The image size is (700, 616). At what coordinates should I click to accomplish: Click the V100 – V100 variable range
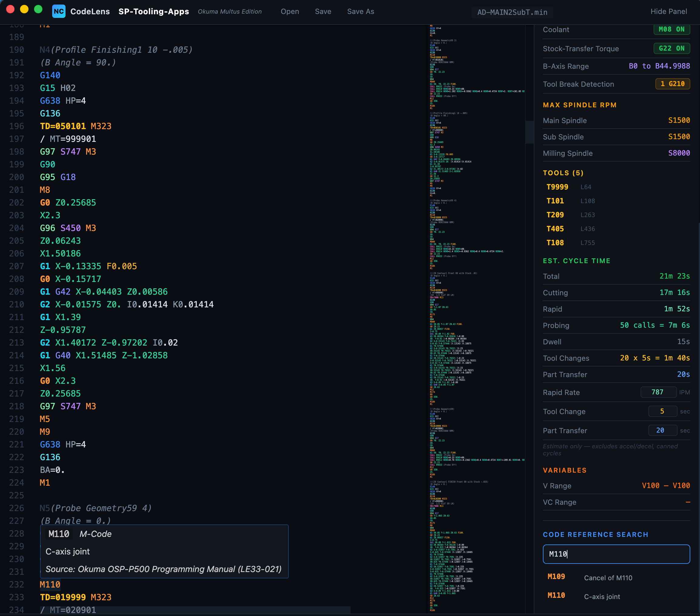pos(665,486)
